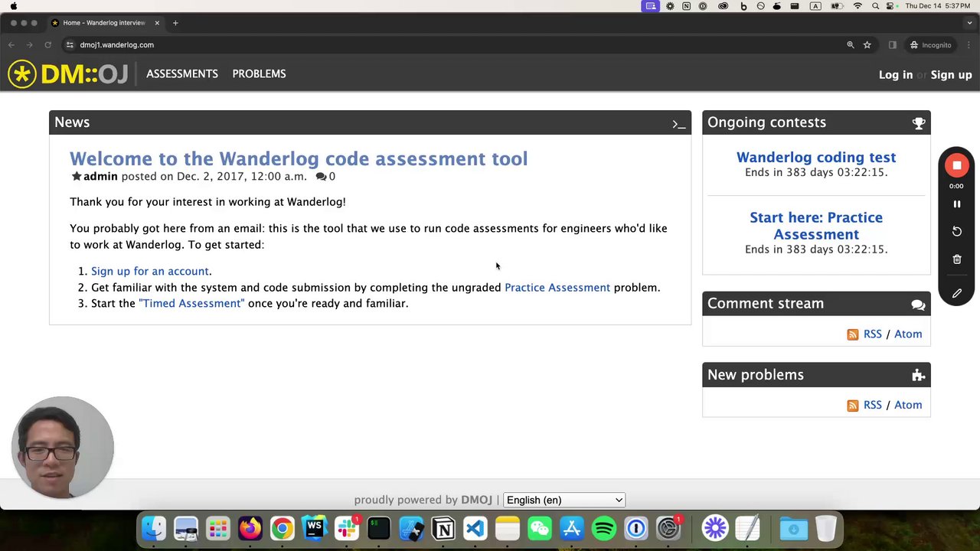Viewport: 980px width, 551px height.
Task: Click the Sign up link
Action: click(951, 75)
